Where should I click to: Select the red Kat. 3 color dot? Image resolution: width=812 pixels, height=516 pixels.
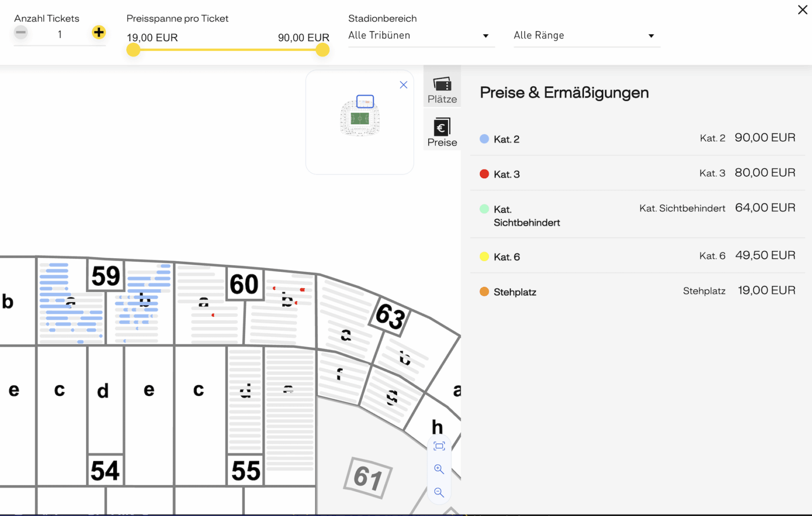484,173
